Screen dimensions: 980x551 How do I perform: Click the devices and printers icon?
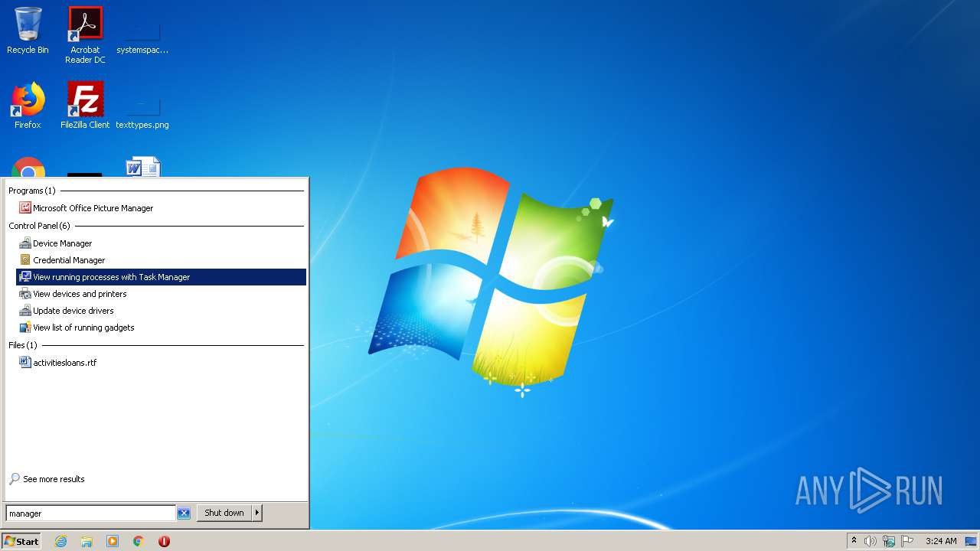tap(25, 294)
